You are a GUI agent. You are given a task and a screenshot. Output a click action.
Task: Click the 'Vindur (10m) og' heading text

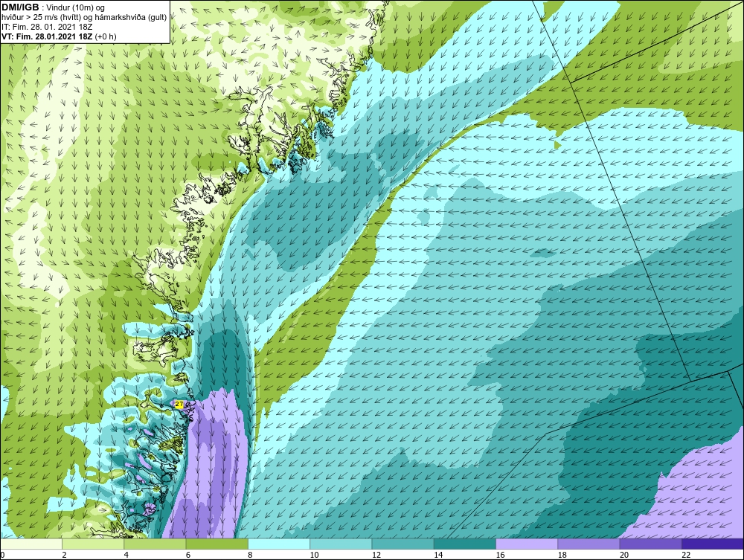click(77, 8)
